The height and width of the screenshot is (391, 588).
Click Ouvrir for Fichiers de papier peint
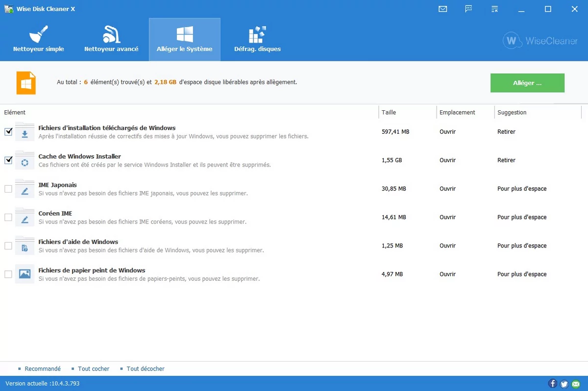click(x=447, y=274)
